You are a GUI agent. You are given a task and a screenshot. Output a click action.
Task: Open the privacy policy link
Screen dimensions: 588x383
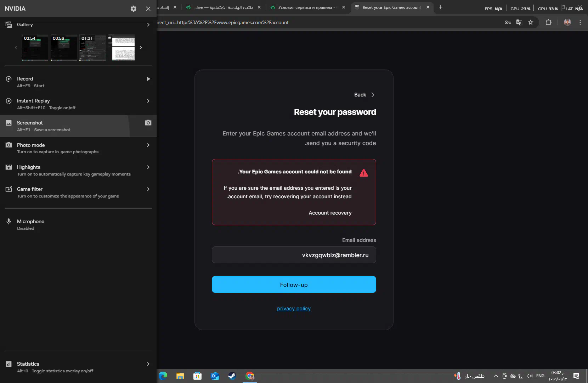pyautogui.click(x=294, y=309)
